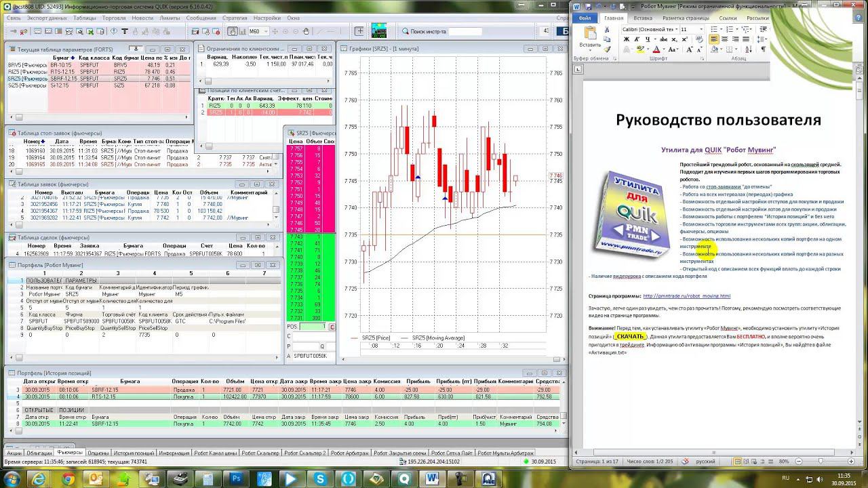
Task: Open chart interval dropdown M60
Action: point(265,31)
